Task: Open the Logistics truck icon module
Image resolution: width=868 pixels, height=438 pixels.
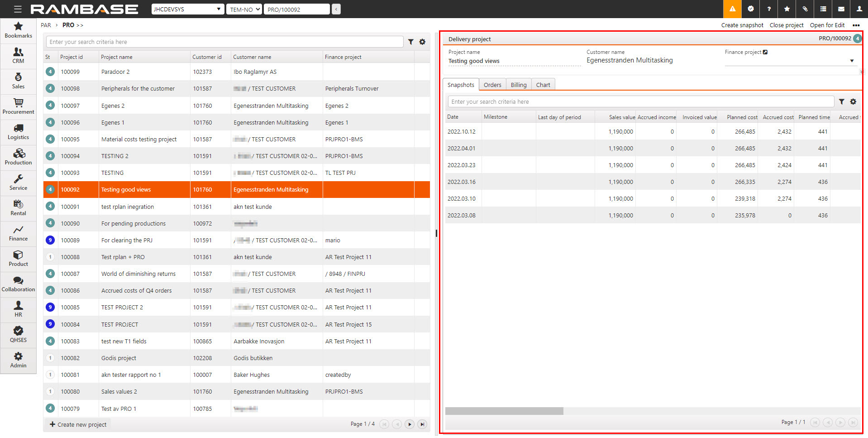Action: 18,131
